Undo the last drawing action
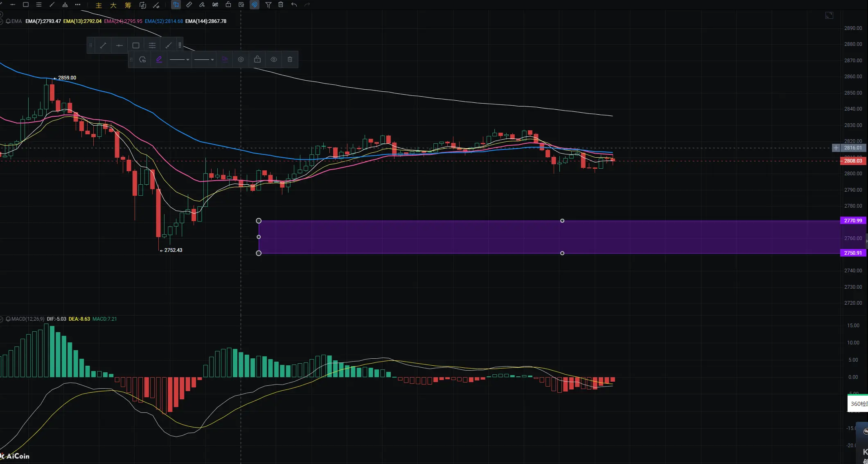Viewport: 868px width, 464px height. 294,5
